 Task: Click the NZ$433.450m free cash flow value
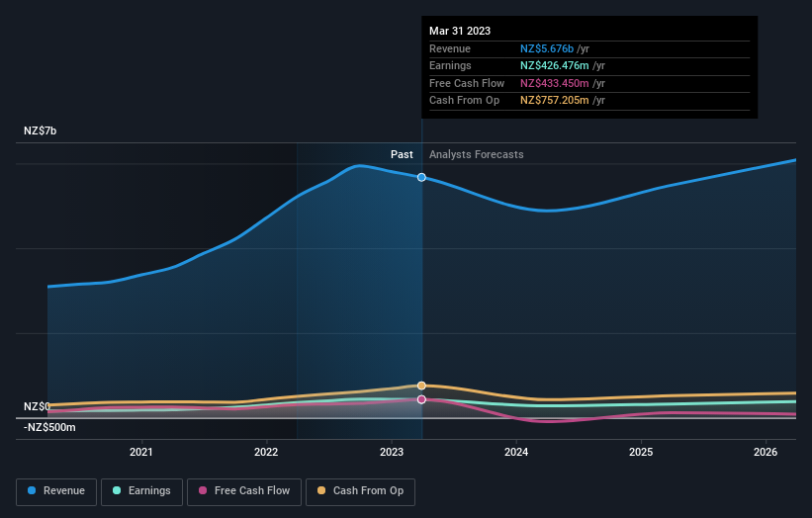click(555, 83)
